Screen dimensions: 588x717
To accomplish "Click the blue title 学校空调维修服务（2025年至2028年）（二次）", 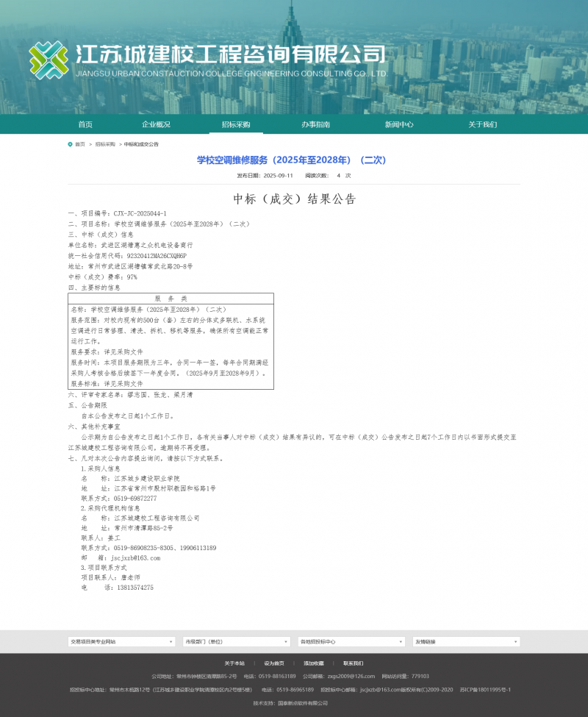I will 292,160.
